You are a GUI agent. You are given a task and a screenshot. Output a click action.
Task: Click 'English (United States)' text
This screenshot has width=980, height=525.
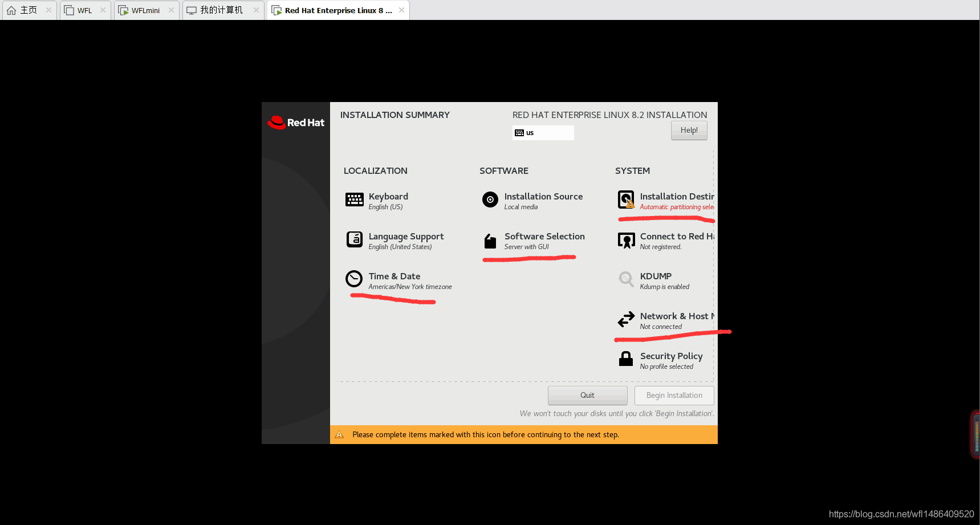pos(400,247)
